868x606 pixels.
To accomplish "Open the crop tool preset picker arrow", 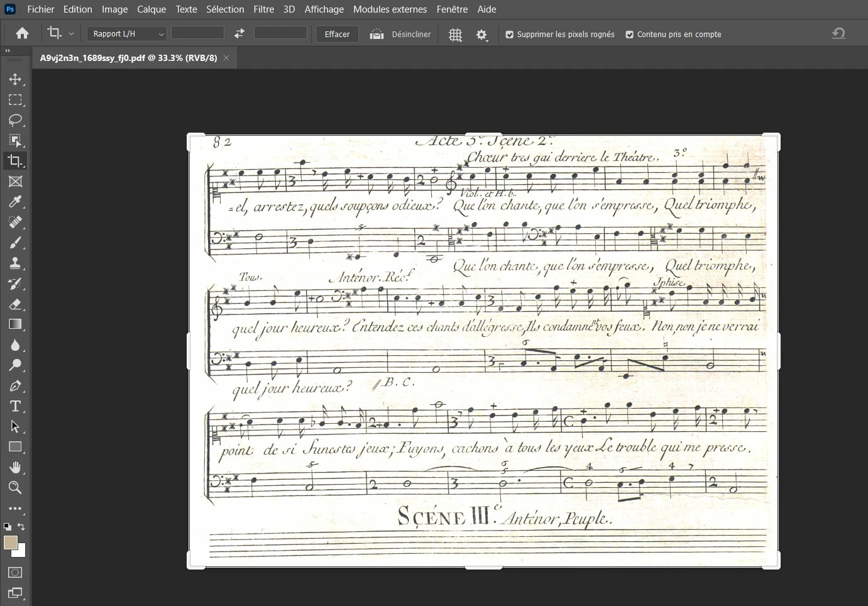I will [x=71, y=34].
